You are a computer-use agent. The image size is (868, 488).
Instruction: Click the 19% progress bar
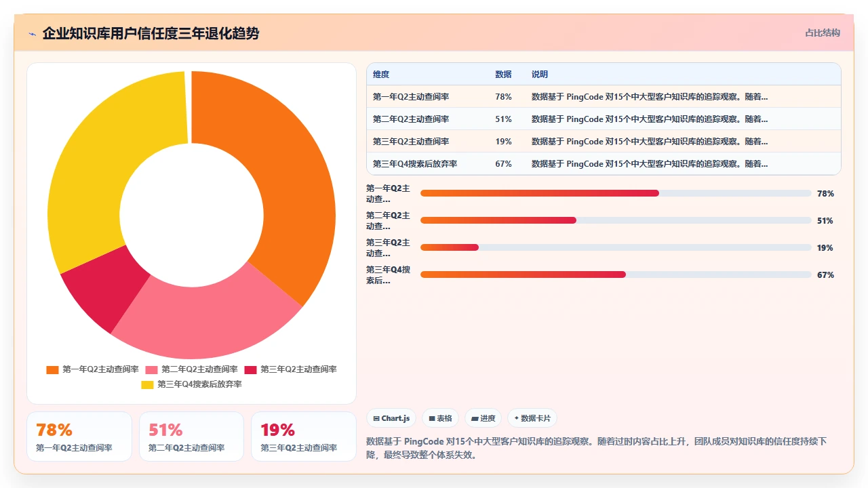616,247
